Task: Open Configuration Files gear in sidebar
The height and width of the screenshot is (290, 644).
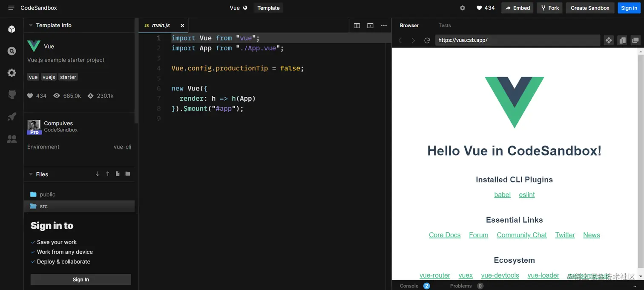Action: (12, 73)
